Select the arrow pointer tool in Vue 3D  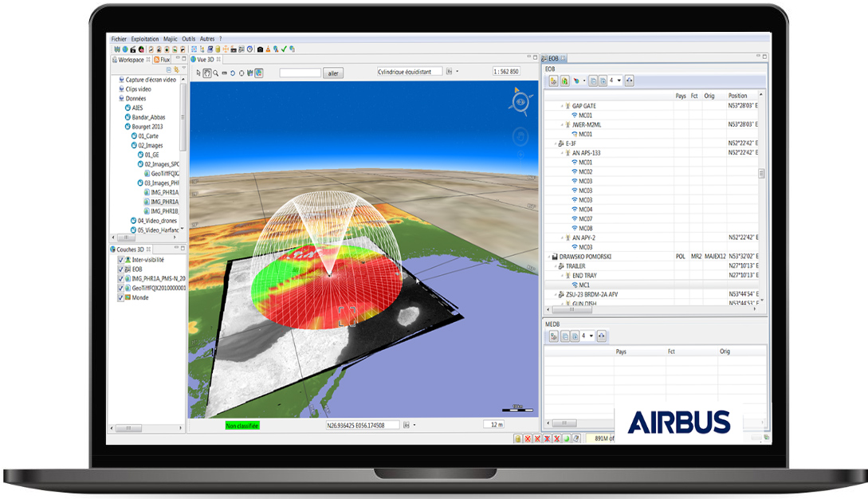(199, 73)
